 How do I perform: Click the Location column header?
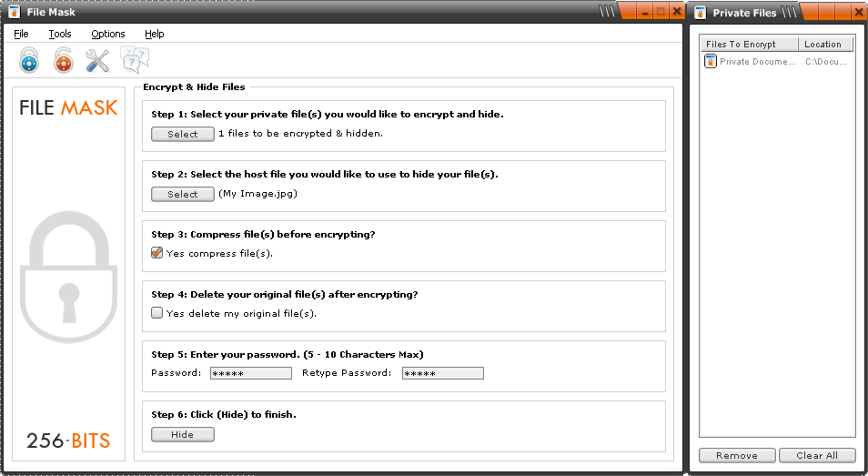click(826, 45)
